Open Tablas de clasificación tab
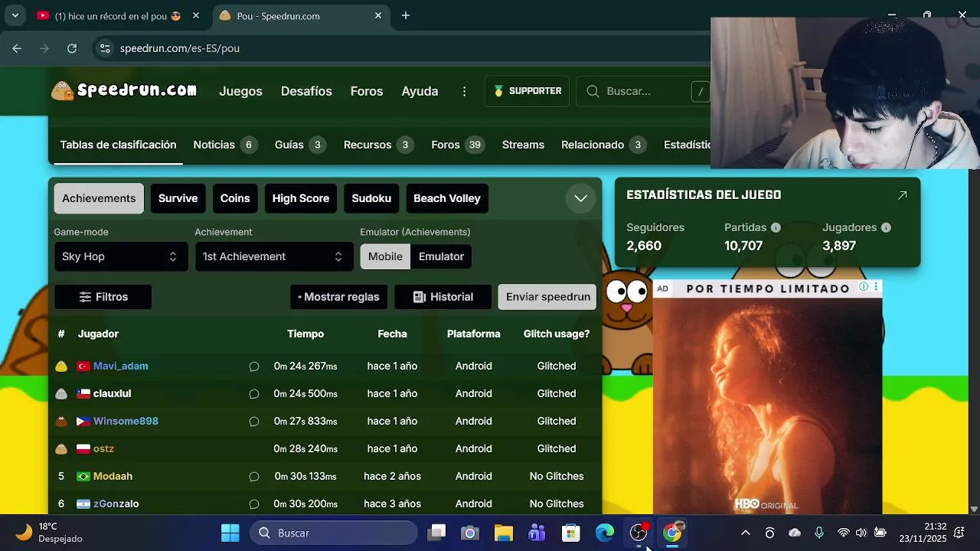The width and height of the screenshot is (980, 551). (x=118, y=145)
